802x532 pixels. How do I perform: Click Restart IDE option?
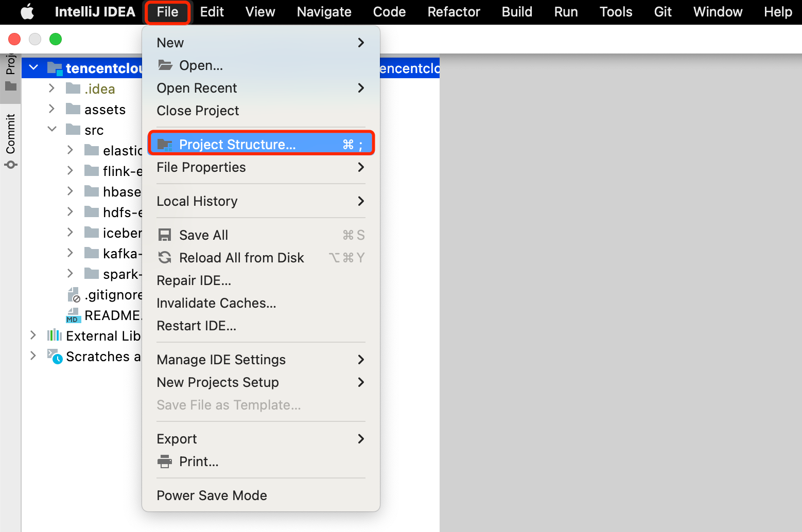click(196, 326)
